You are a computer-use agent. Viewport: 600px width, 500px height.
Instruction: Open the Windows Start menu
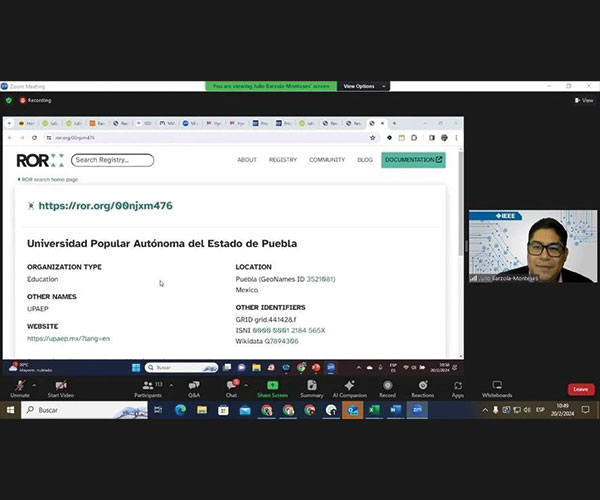pyautogui.click(x=10, y=410)
